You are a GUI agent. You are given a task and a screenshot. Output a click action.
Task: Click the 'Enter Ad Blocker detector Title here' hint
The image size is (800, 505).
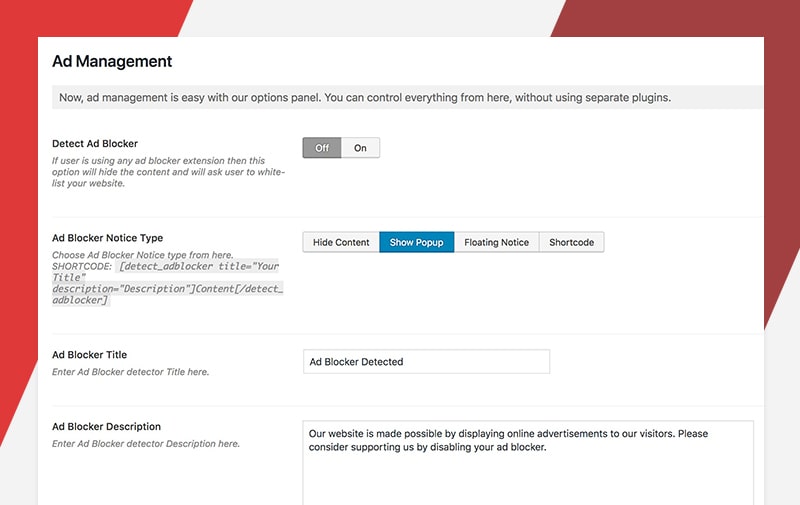(131, 372)
